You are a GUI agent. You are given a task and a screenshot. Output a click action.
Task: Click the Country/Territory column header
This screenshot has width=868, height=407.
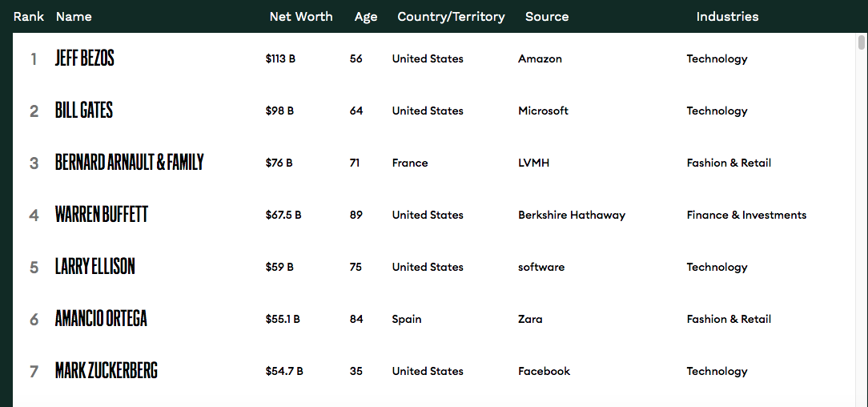coord(451,17)
